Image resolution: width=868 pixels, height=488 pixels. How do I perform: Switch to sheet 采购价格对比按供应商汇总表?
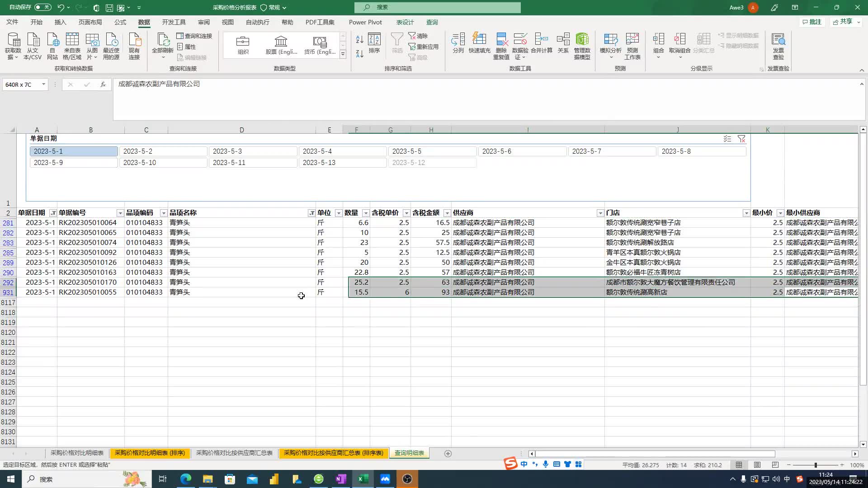click(x=234, y=453)
